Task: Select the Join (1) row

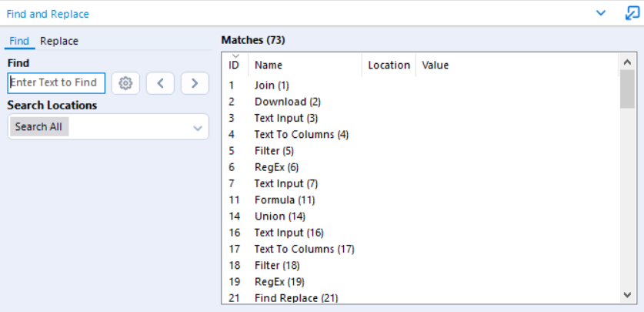Action: tap(272, 86)
